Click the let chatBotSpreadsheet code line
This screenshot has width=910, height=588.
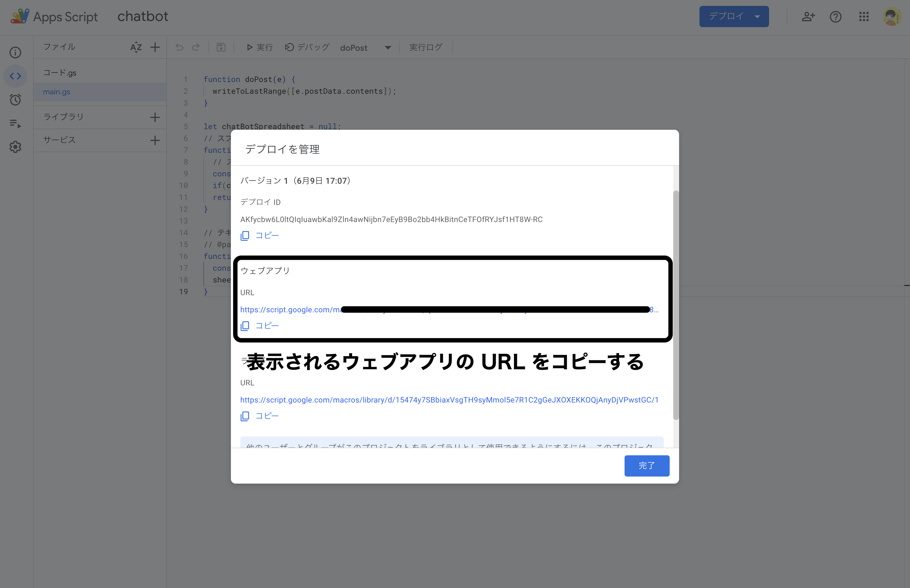[272, 127]
